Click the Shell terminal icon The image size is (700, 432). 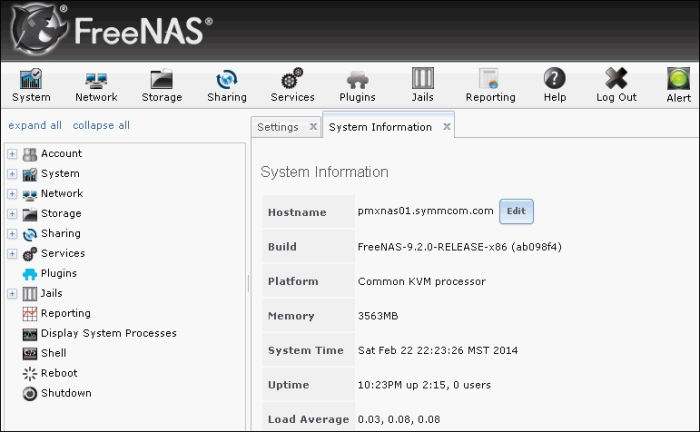30,353
